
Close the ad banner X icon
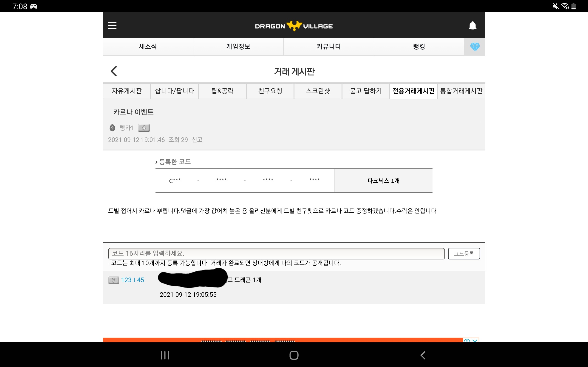point(475,340)
